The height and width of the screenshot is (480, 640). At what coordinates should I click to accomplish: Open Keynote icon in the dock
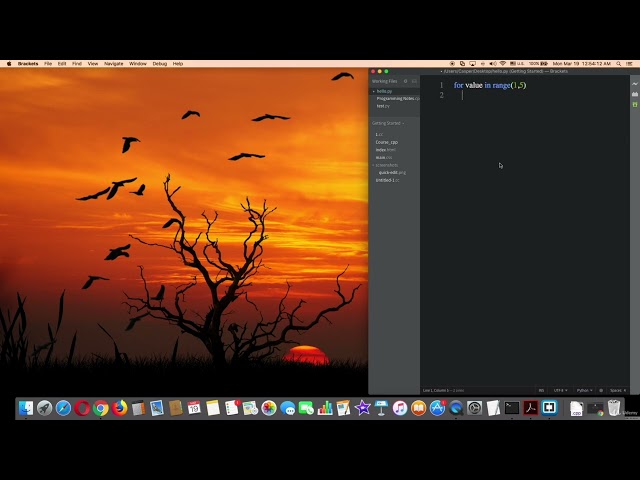(381, 408)
